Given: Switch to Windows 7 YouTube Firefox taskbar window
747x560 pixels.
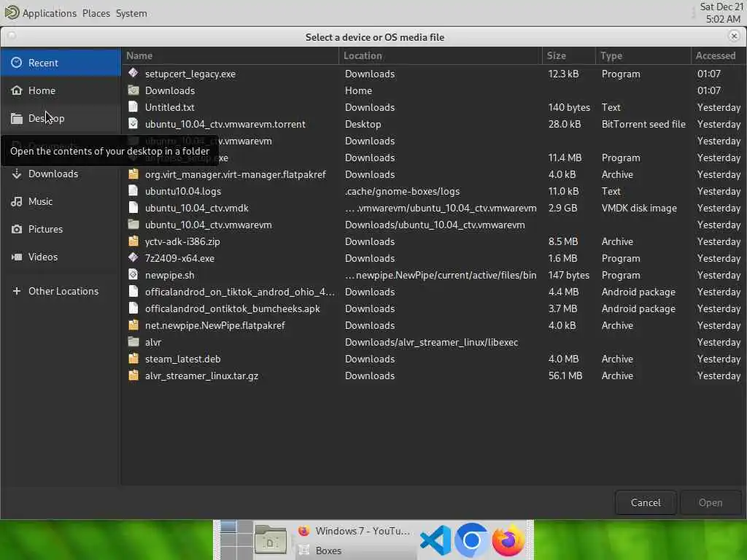Looking at the screenshot, I should pyautogui.click(x=355, y=531).
